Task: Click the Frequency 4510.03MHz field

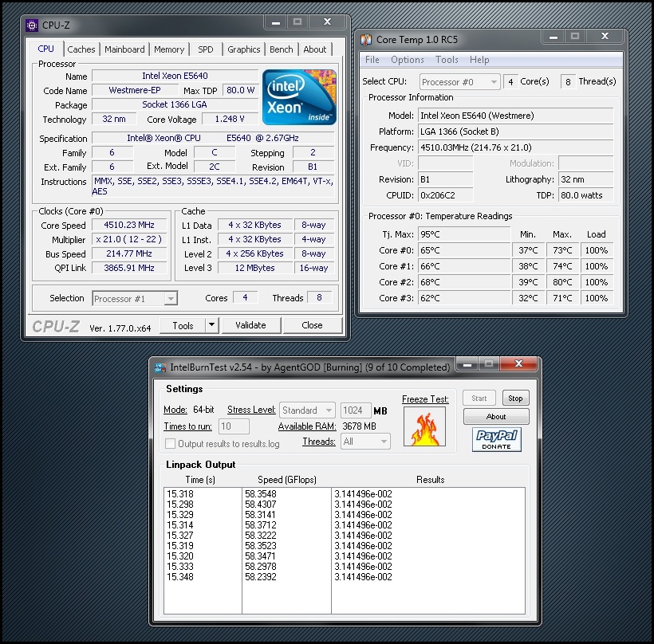Action: (x=515, y=147)
